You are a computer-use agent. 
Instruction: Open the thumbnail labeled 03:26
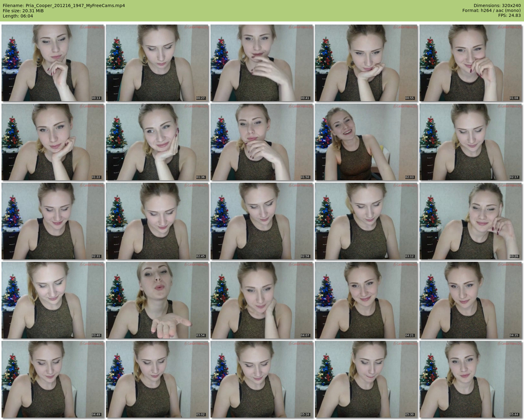pyautogui.click(x=471, y=221)
